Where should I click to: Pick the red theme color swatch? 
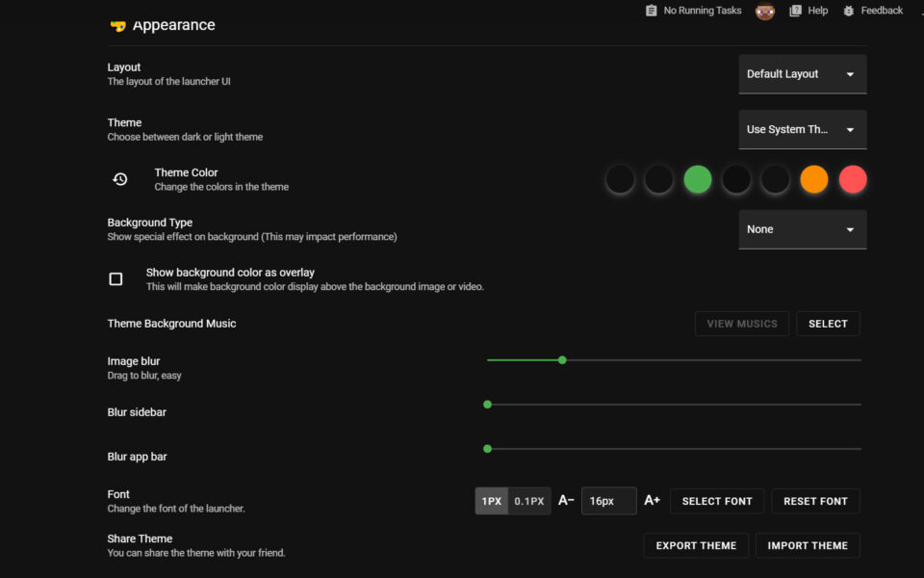pos(853,179)
